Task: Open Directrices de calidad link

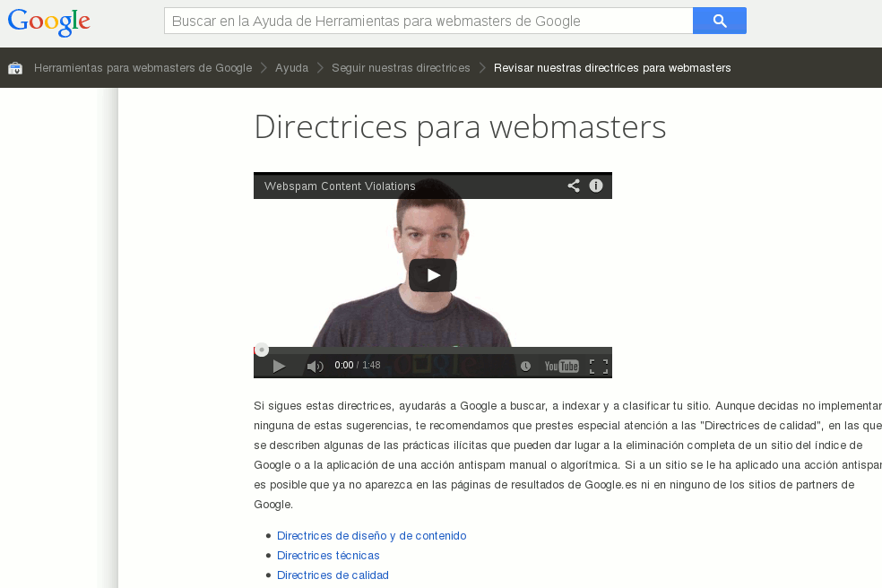Action: [x=333, y=575]
